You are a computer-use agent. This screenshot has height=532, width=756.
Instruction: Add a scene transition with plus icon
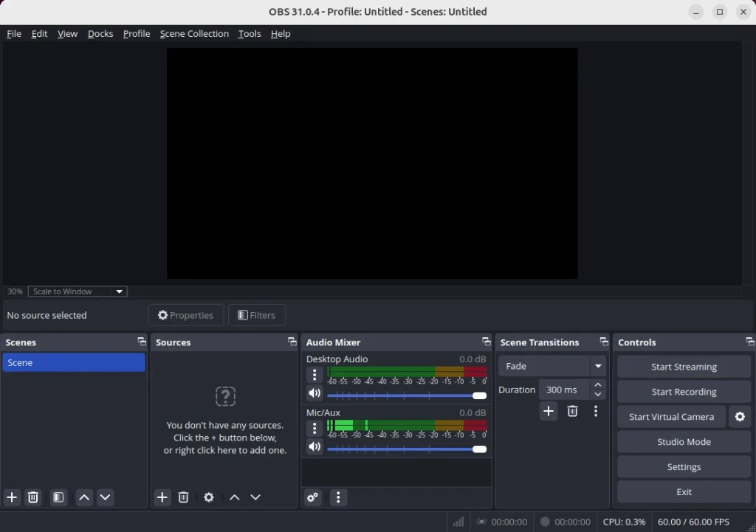click(548, 411)
